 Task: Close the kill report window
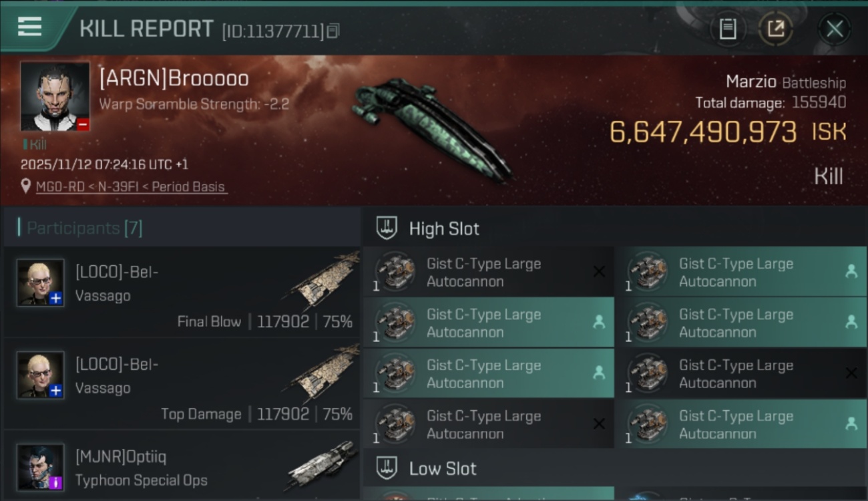[x=835, y=29]
